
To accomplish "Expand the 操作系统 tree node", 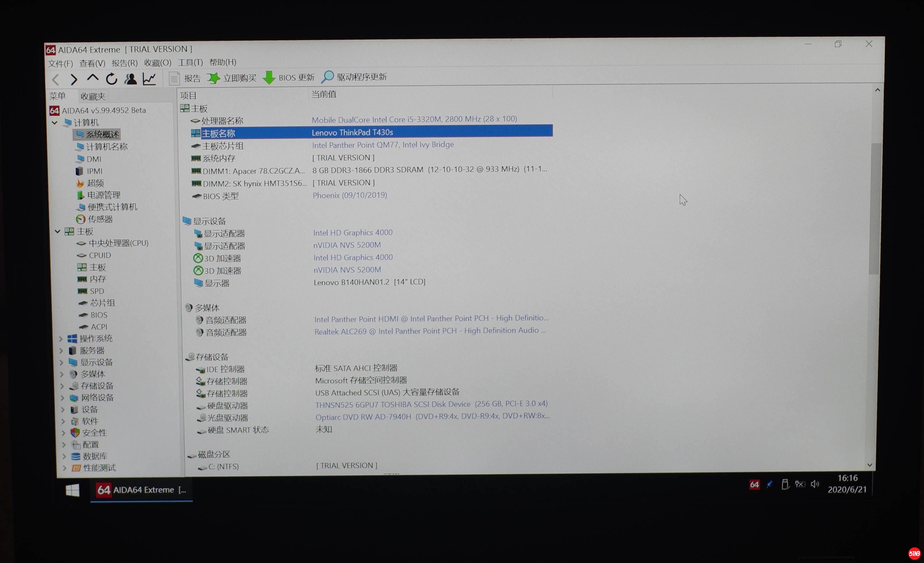I will pyautogui.click(x=61, y=339).
